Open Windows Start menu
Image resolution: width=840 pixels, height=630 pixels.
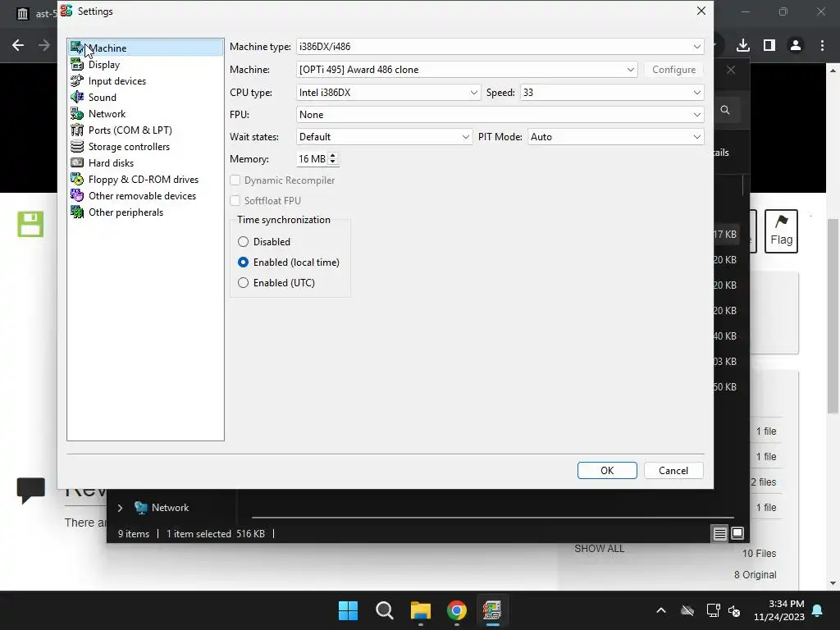(348, 610)
